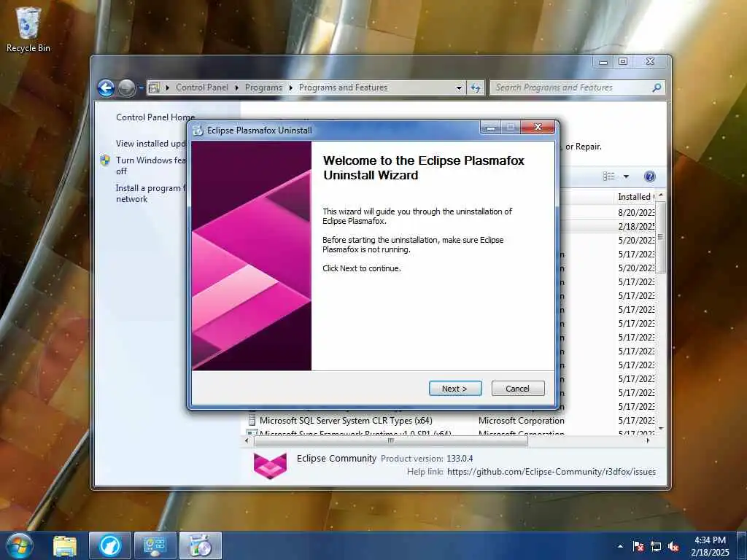Refresh the Programs and Features view
Screen dimensions: 747x560
click(x=476, y=88)
